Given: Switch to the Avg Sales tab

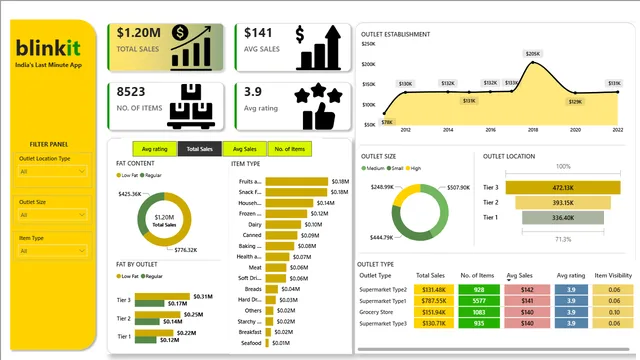Looking at the screenshot, I should pyautogui.click(x=244, y=149).
